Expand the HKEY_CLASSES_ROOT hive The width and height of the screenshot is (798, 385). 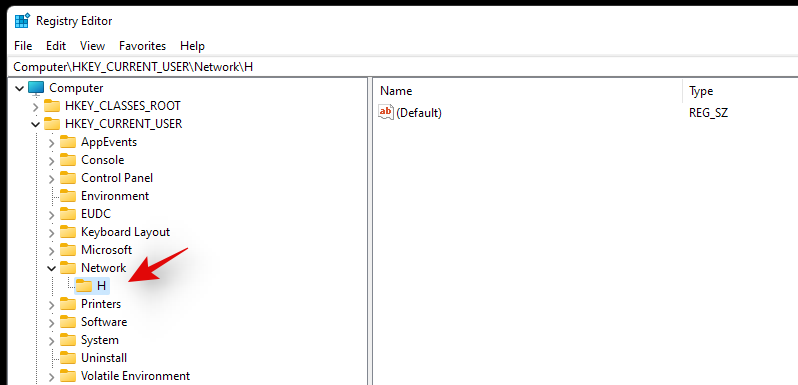point(36,107)
